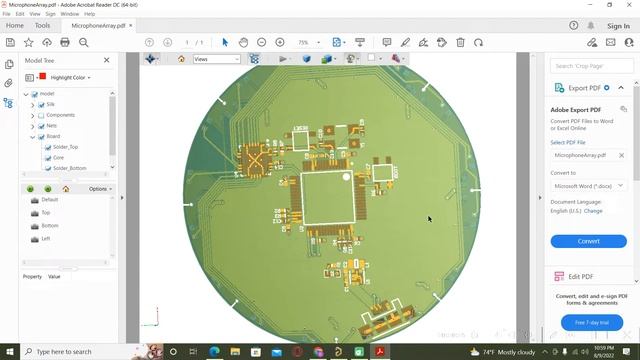
Task: Rotate the page with the rotate icon
Action: coord(478,42)
